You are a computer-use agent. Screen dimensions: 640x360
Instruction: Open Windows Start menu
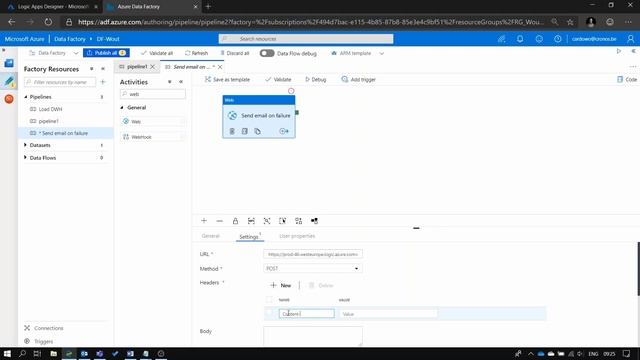click(x=7, y=353)
